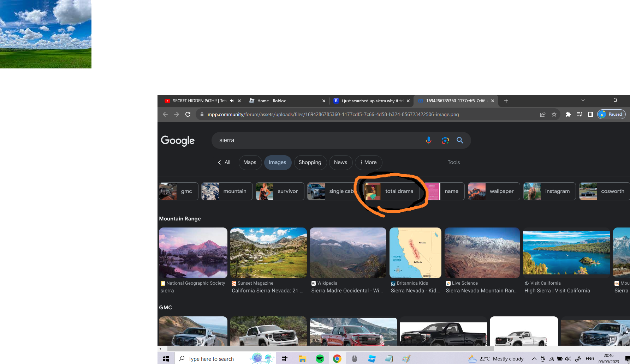Image resolution: width=630 pixels, height=364 pixels.
Task: Close the 'i just searched up sierra' tab
Action: [408, 101]
